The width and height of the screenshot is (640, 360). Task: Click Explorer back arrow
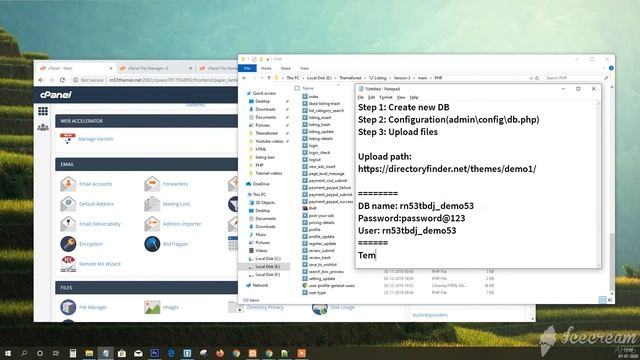point(244,78)
